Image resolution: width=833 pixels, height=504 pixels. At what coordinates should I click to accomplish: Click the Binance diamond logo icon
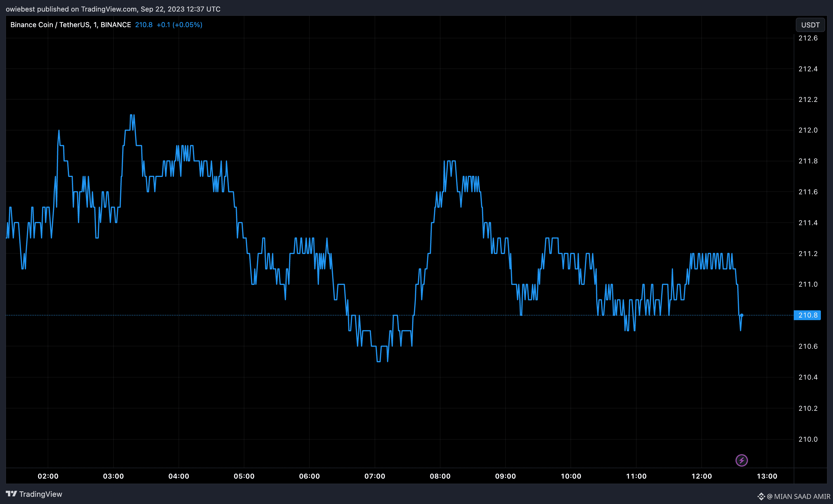pos(761,496)
